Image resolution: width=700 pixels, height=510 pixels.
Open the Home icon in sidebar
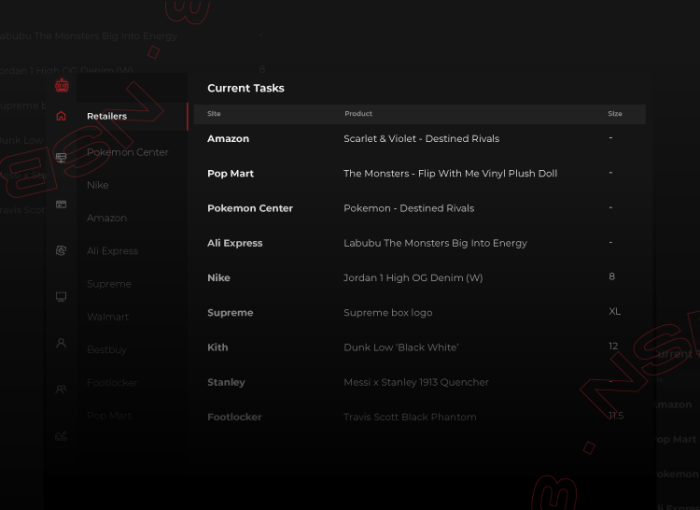[x=61, y=116]
